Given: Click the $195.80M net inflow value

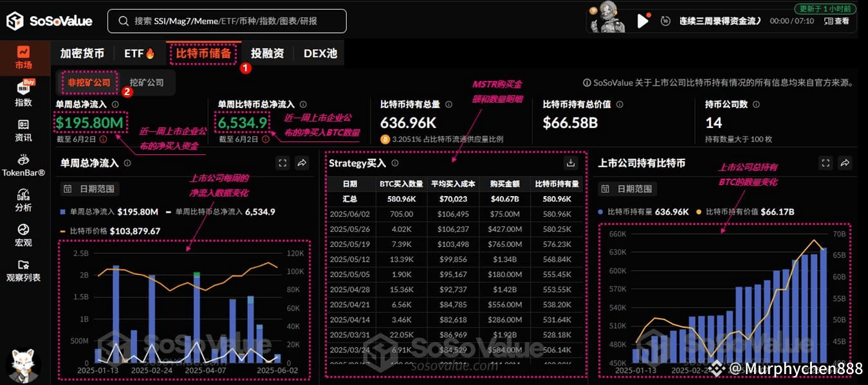Looking at the screenshot, I should tap(89, 122).
